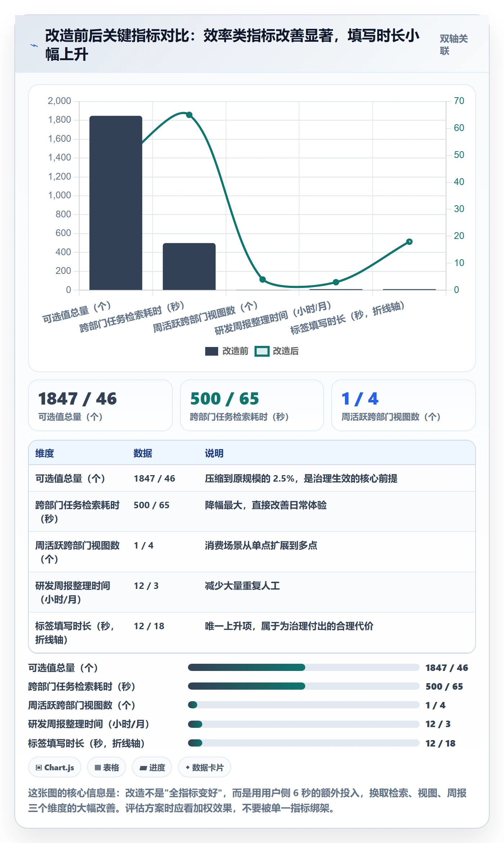Click text 唯一上升项，属于为治理付出的合理代价
This screenshot has height=843, width=504.
(289, 626)
